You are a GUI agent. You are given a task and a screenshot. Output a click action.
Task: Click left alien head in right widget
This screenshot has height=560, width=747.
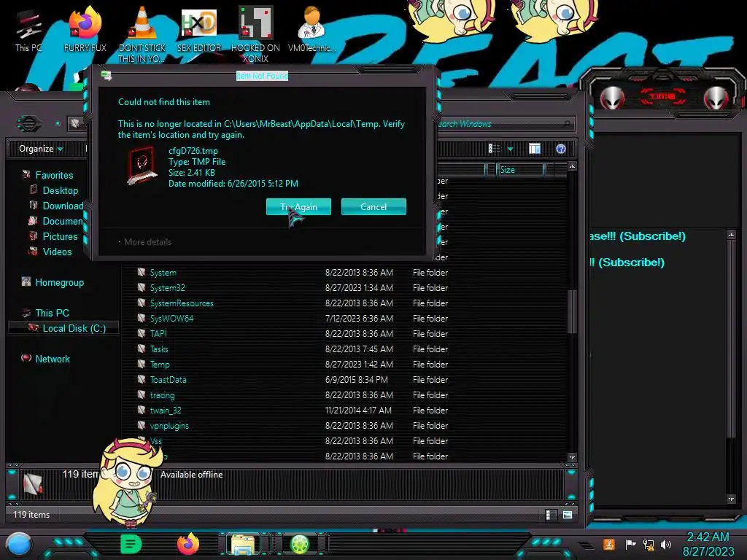pos(612,98)
